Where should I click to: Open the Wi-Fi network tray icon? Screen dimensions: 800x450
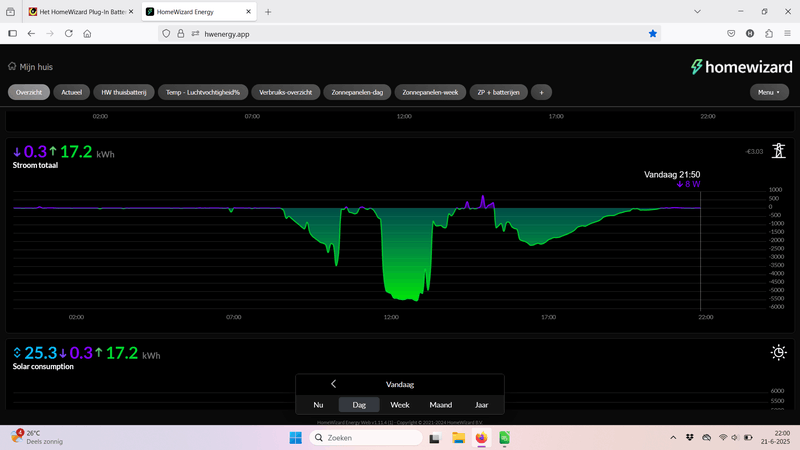pos(723,438)
